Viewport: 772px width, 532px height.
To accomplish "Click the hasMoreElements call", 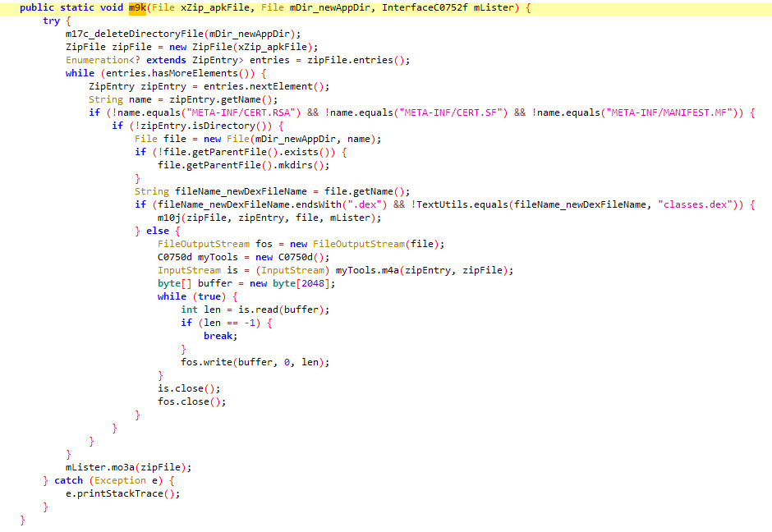I will (x=198, y=73).
